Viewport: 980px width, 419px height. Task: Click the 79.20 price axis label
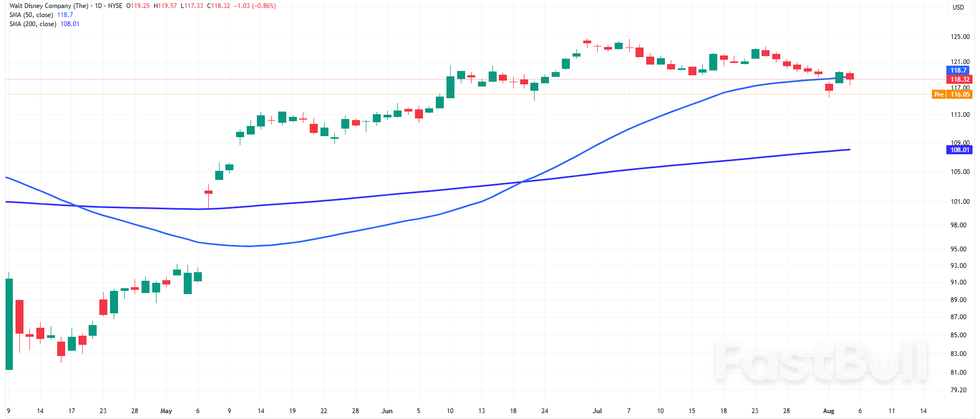click(x=959, y=390)
